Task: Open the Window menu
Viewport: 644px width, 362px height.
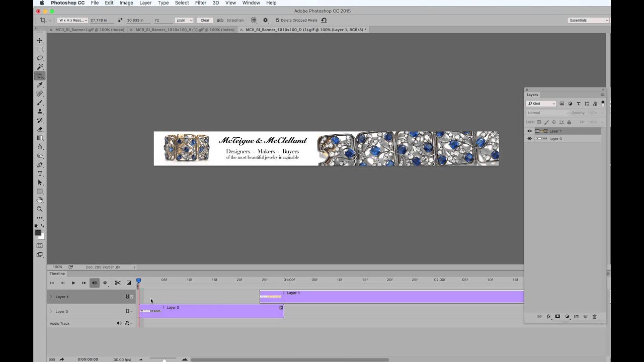Action: (x=251, y=3)
